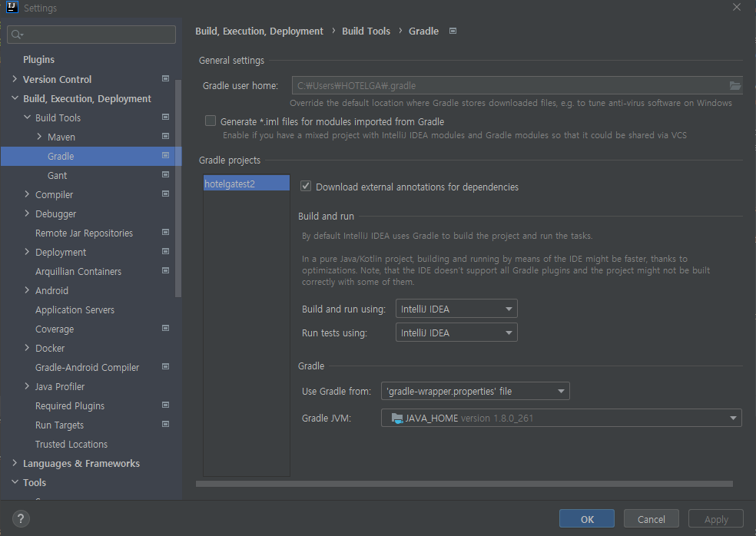Collapse the Tools tree node

(x=15, y=482)
